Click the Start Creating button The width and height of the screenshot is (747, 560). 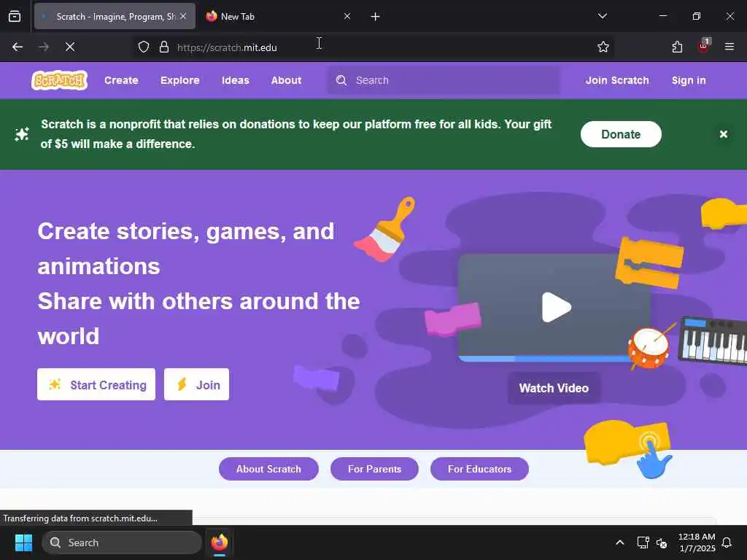pos(96,384)
